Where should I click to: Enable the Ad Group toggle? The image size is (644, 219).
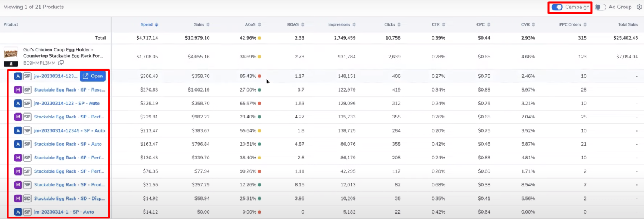pos(600,7)
